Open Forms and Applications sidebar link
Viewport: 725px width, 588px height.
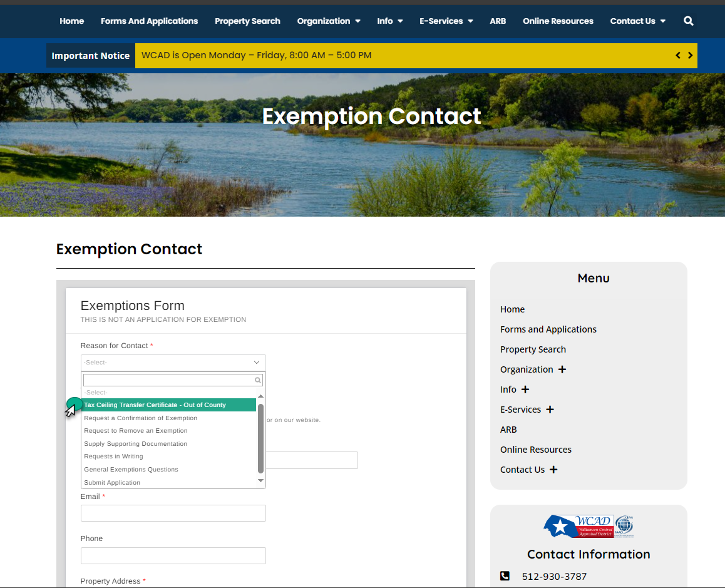[548, 329]
